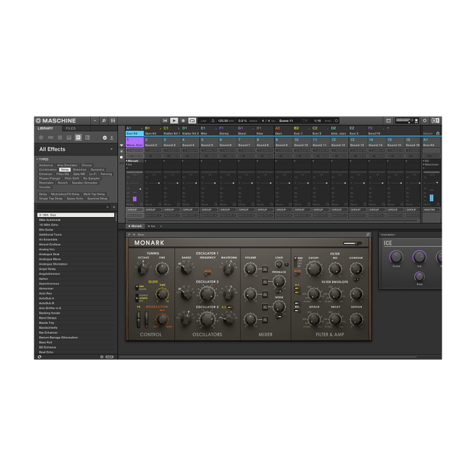The image size is (476, 476).
Task: Arm the Record button
Action: (183, 121)
